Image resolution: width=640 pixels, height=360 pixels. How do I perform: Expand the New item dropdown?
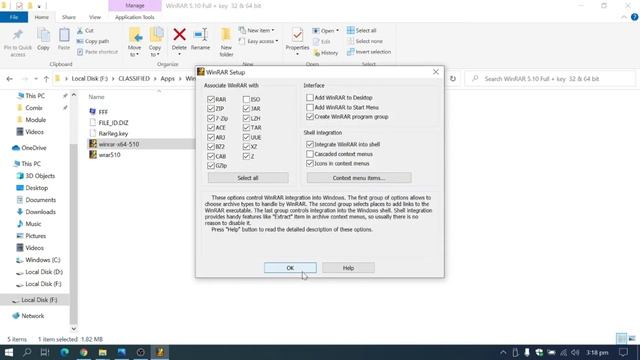pos(273,31)
